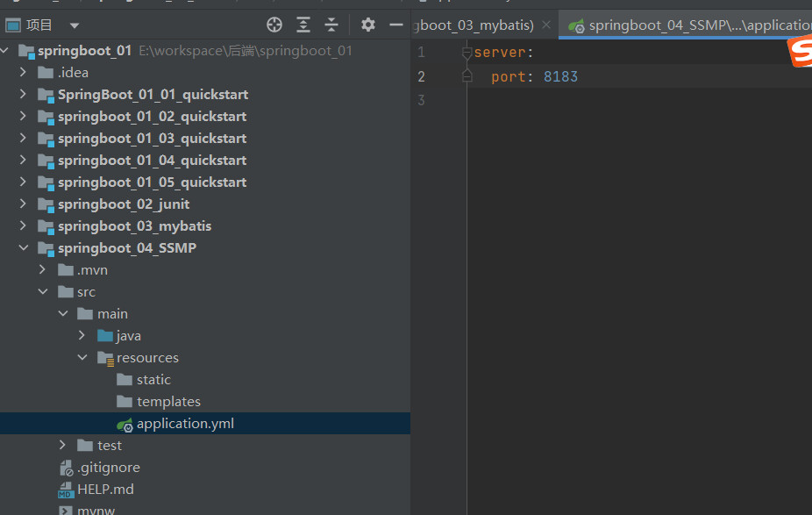
Task: Open the mvnw file
Action: click(96, 510)
